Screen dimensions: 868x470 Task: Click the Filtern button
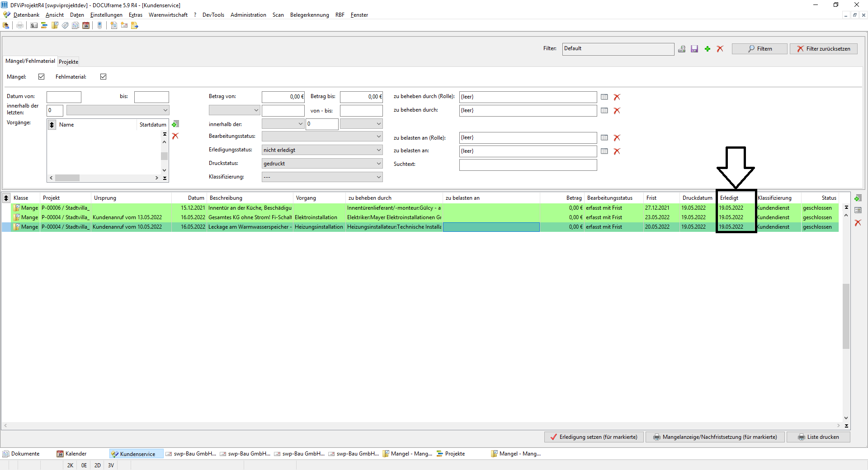click(759, 49)
